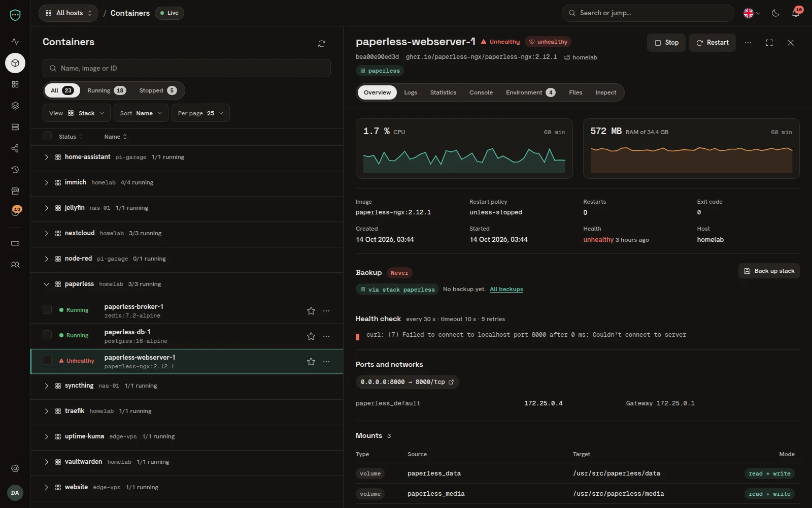The image size is (812, 508).
Task: Check the paperless-broker-1 checkbox
Action: (47, 309)
